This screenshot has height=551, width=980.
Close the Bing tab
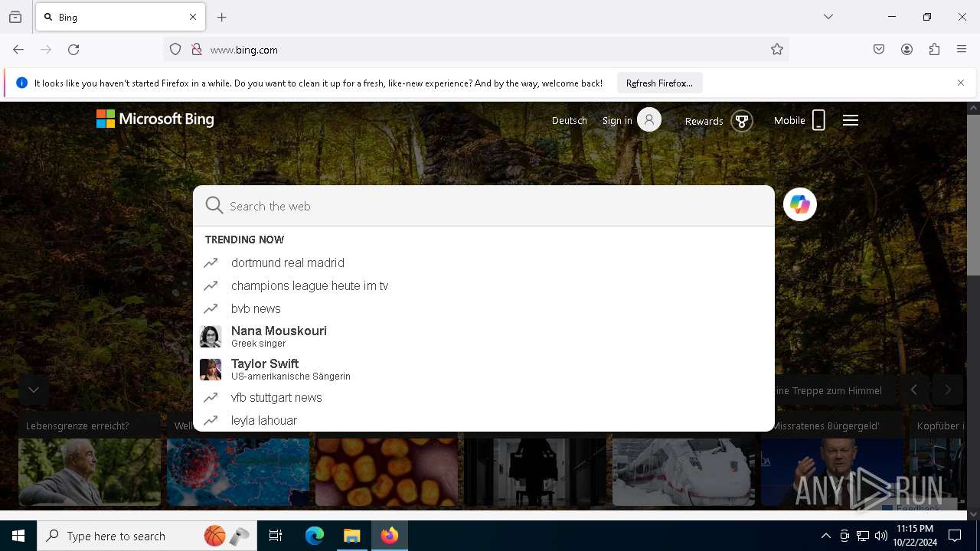193,17
